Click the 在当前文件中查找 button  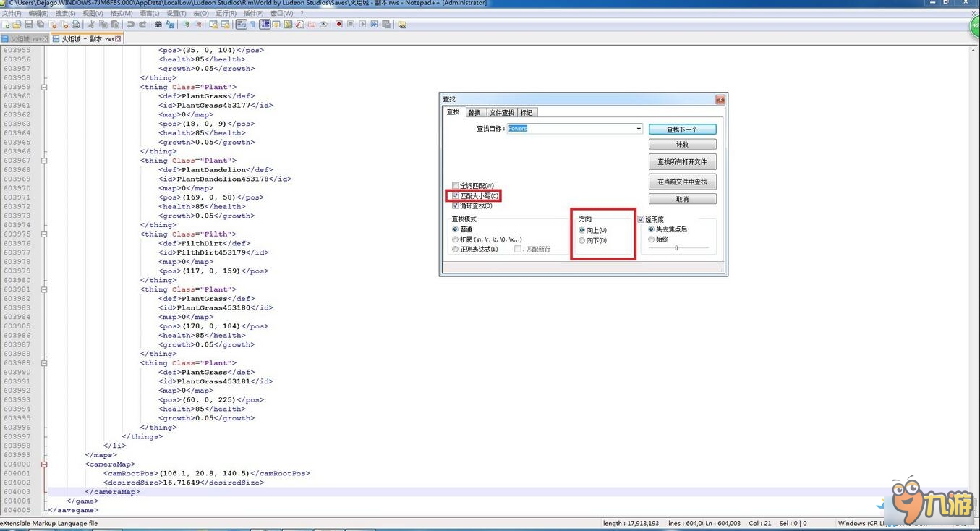tap(682, 182)
